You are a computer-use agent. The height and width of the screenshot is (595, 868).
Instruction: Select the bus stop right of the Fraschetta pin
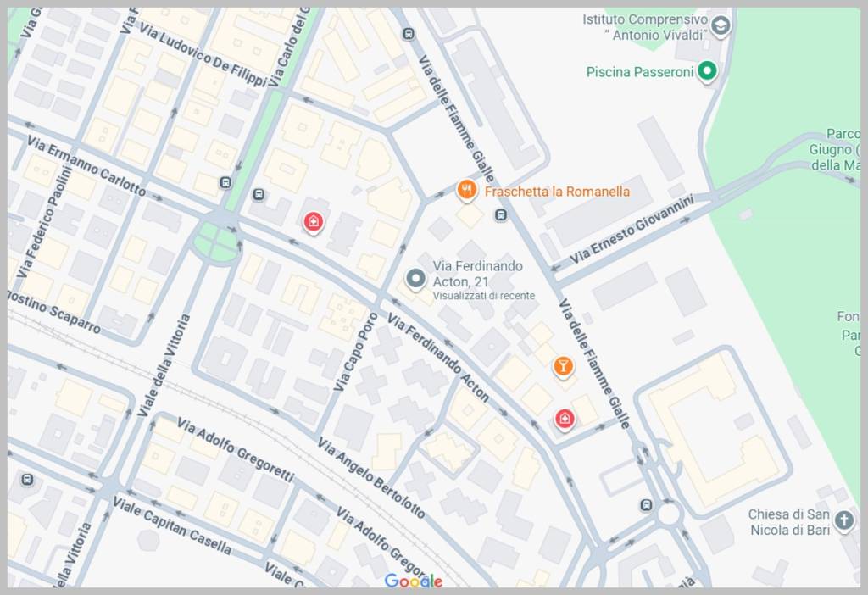point(501,215)
